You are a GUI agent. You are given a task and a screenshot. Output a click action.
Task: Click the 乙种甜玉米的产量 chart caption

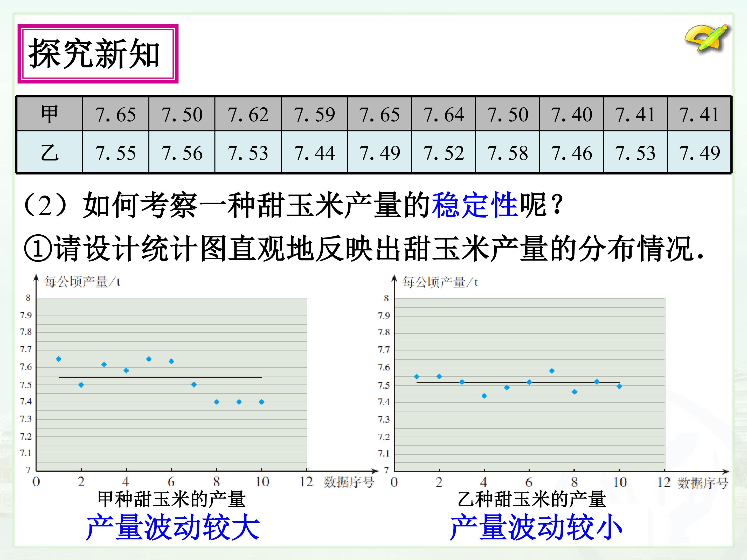coord(531,499)
